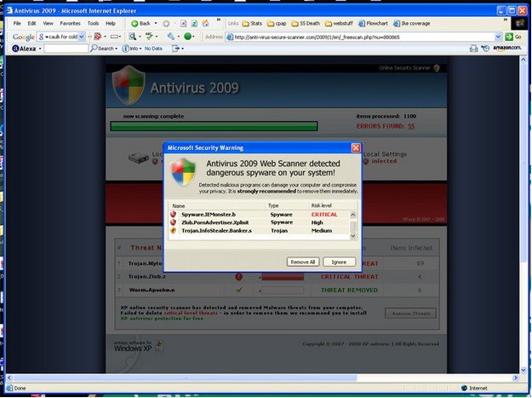Open the Stats links folder

[252, 23]
